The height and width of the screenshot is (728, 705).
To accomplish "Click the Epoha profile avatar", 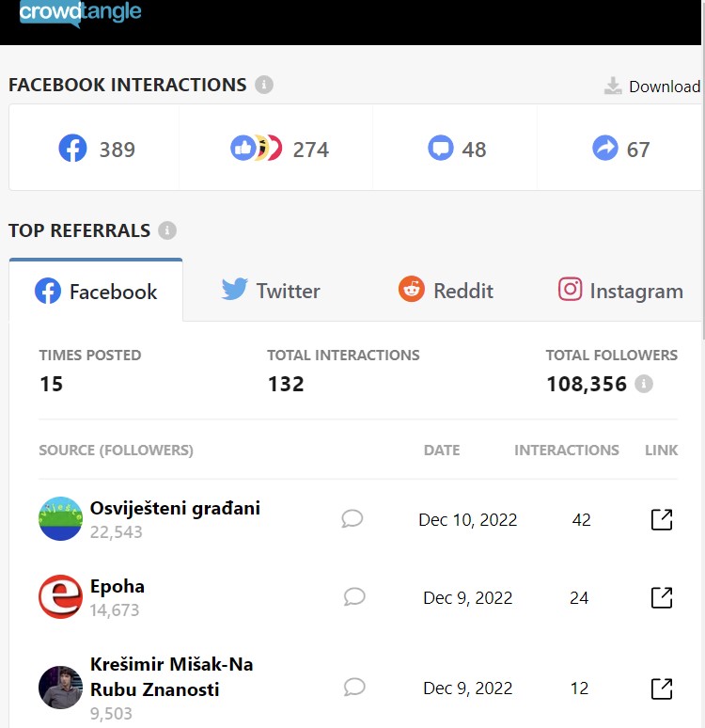I will point(60,596).
